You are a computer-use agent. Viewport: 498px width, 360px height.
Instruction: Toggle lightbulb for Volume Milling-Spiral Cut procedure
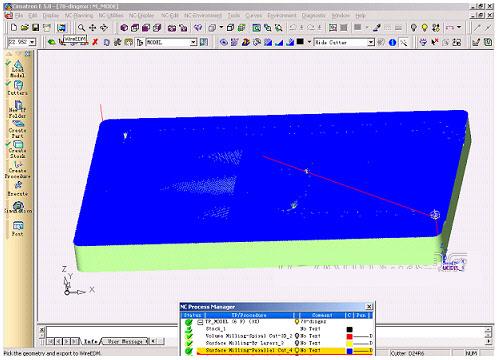click(296, 336)
